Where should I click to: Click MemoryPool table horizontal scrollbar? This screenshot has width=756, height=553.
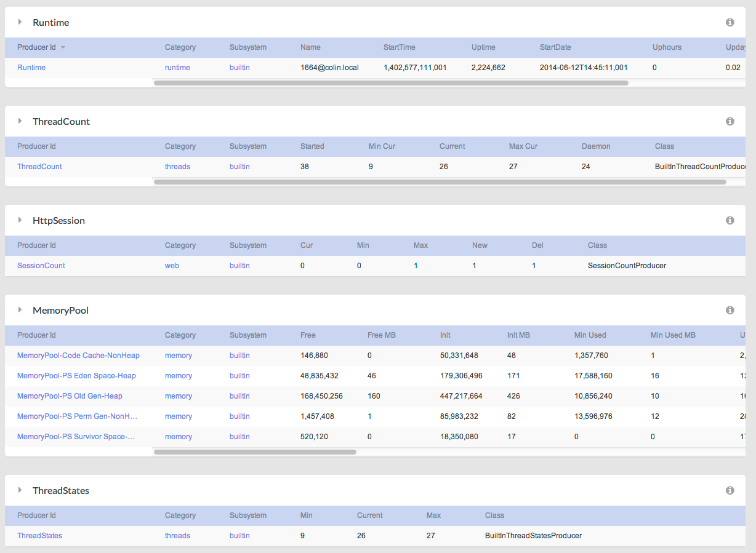tap(255, 452)
